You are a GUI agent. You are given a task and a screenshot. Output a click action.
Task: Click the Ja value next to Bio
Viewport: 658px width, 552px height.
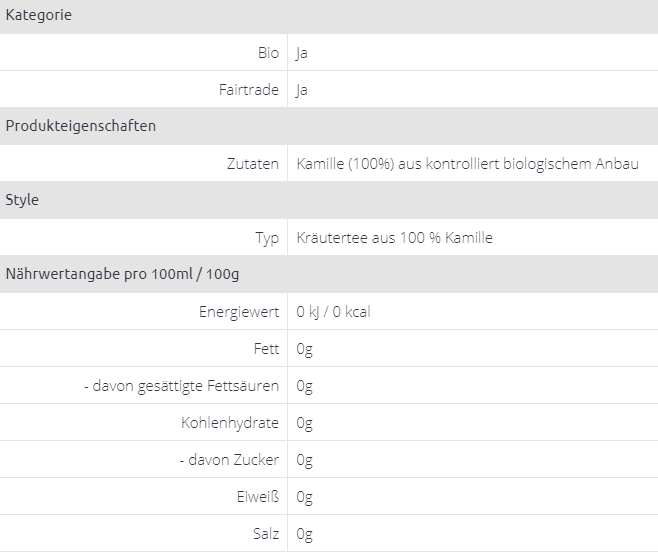click(302, 52)
